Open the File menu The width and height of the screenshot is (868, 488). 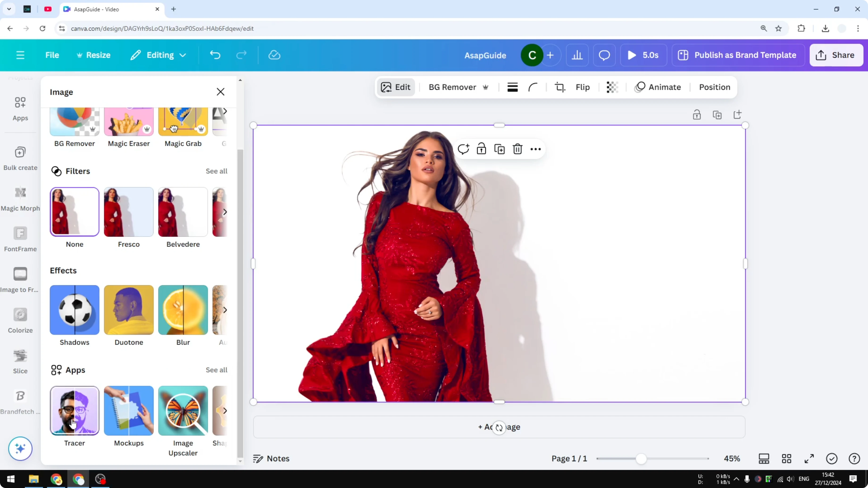[52, 55]
